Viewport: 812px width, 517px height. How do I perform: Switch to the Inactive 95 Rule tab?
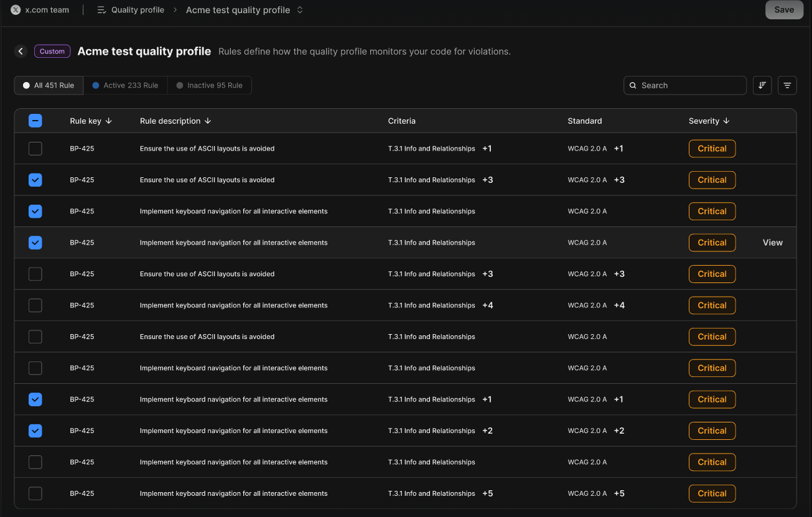coord(210,85)
